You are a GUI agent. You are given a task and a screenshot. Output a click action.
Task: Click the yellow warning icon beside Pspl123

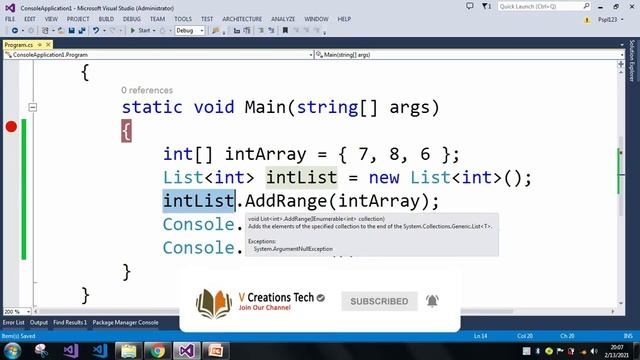[587, 20]
